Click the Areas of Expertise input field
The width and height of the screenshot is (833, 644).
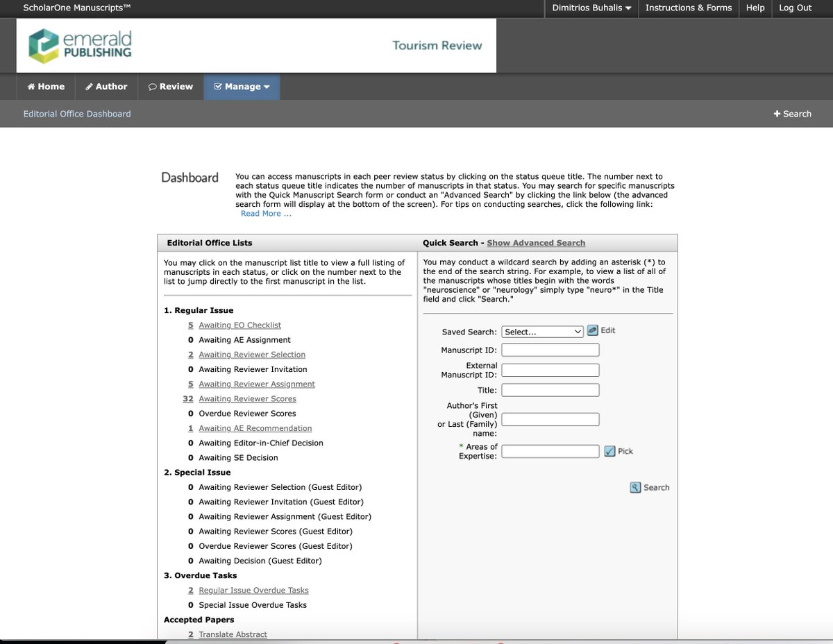tap(550, 451)
